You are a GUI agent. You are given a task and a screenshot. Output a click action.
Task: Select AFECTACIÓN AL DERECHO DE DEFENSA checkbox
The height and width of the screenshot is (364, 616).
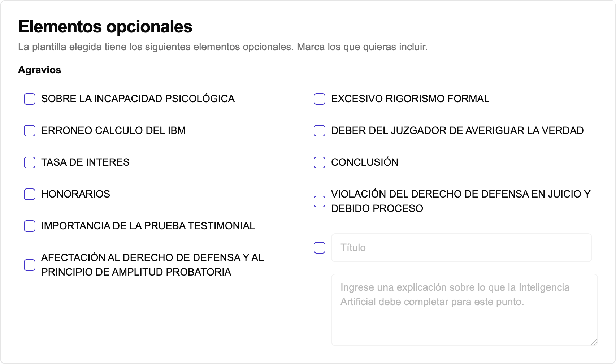pos(30,265)
